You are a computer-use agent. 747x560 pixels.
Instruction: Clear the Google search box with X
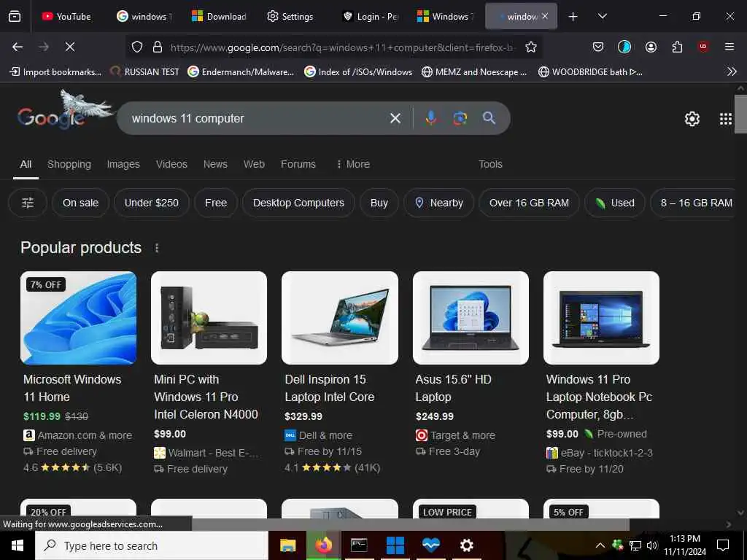click(x=395, y=118)
